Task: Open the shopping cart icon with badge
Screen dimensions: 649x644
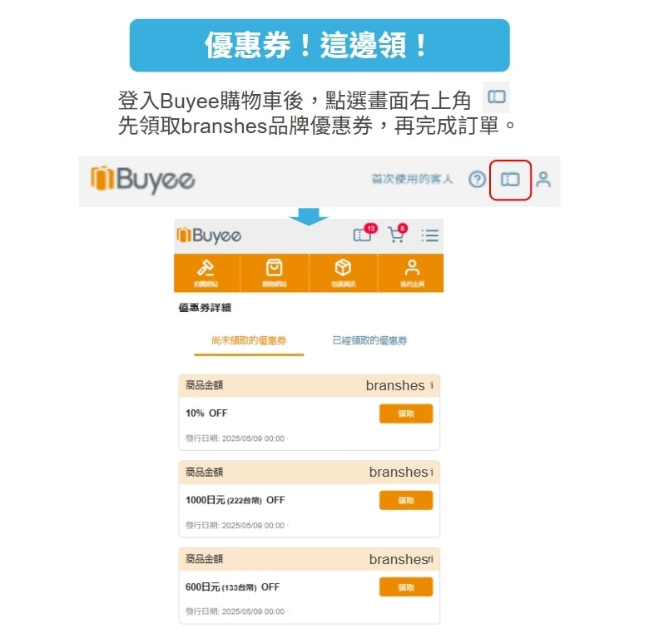Action: pos(398,234)
